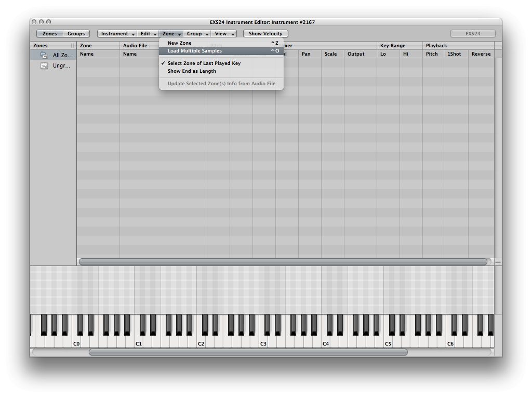Play the C6 key on the keyboard

[450, 342]
